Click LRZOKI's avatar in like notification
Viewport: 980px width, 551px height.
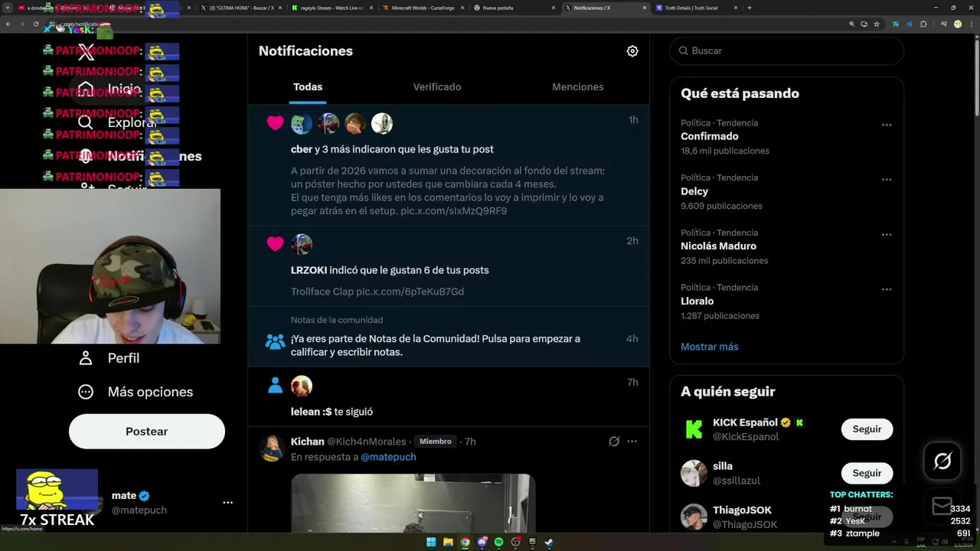coord(302,244)
